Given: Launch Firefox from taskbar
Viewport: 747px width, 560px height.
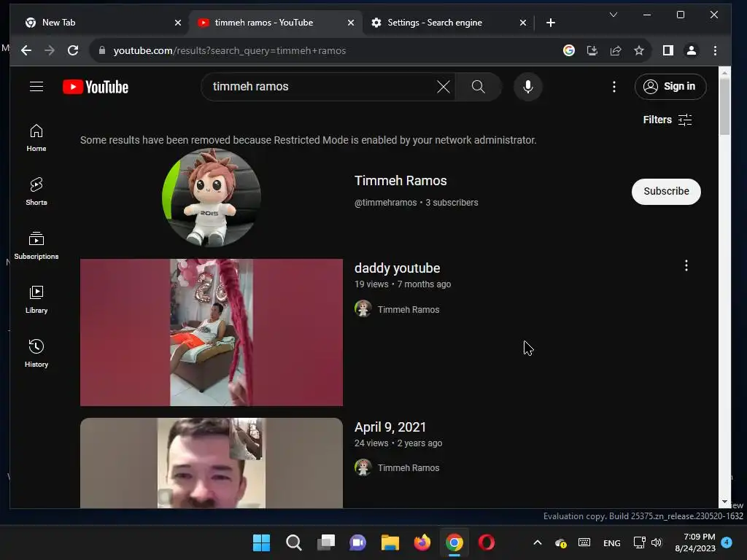Looking at the screenshot, I should coord(422,542).
